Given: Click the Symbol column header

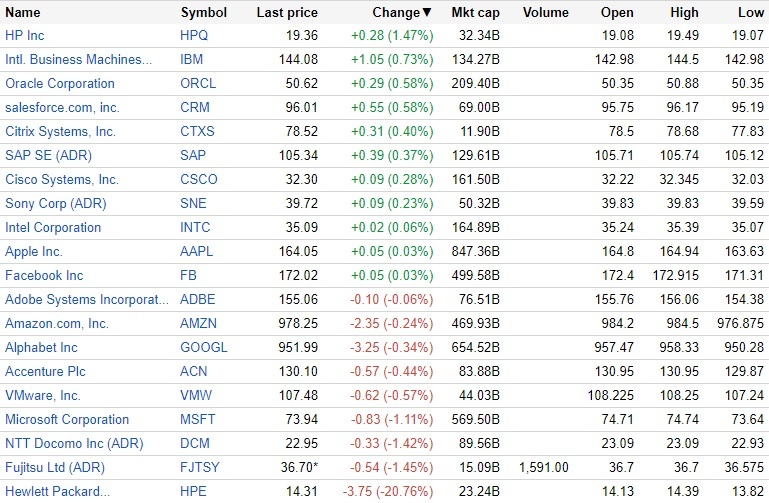Looking at the screenshot, I should 203,13.
